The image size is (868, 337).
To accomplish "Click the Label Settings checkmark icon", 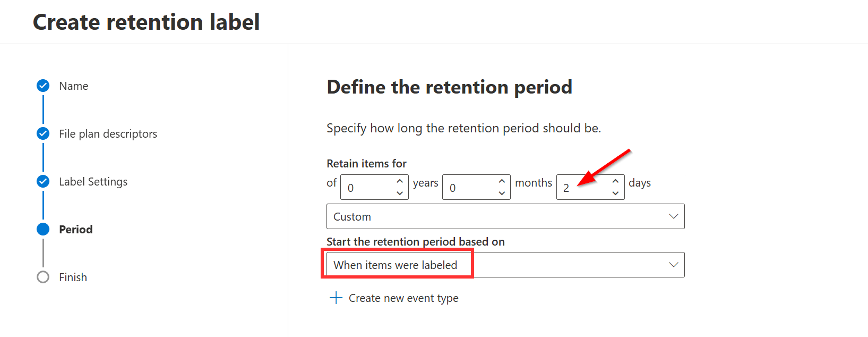I will [x=43, y=181].
